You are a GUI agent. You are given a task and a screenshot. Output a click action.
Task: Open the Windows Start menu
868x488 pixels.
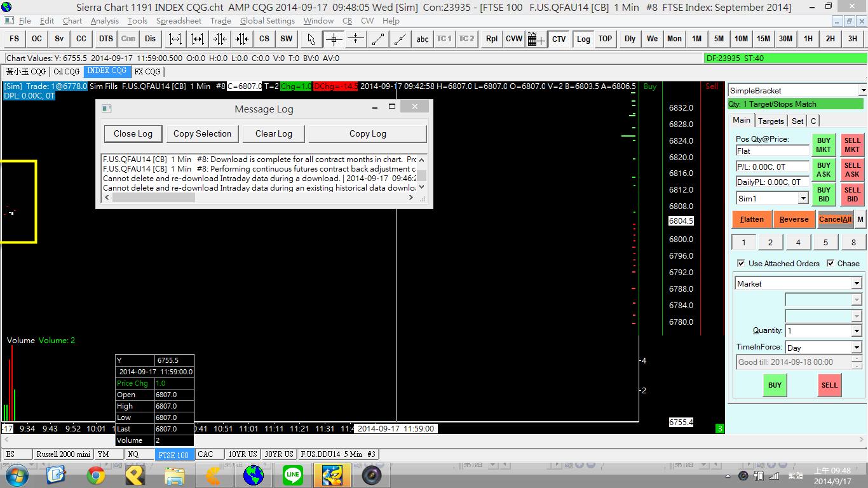coord(16,475)
